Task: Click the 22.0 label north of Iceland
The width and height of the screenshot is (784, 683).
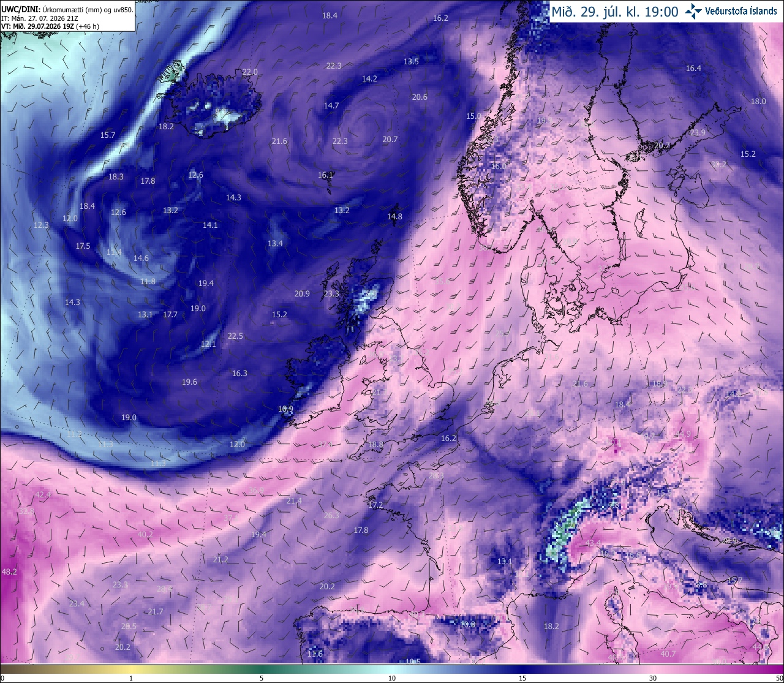Action: coord(250,72)
